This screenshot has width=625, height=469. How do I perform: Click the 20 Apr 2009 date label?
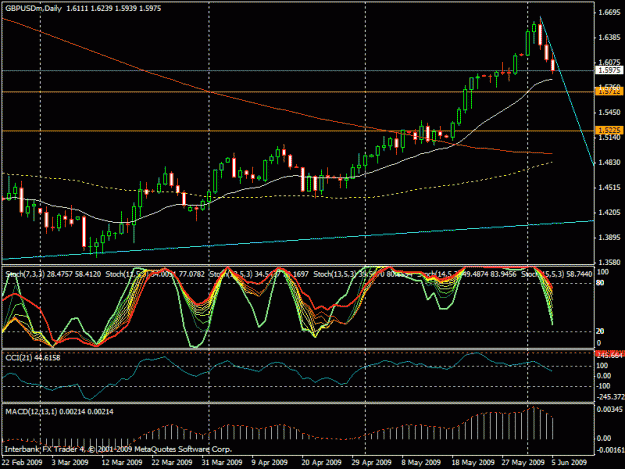coord(321,462)
